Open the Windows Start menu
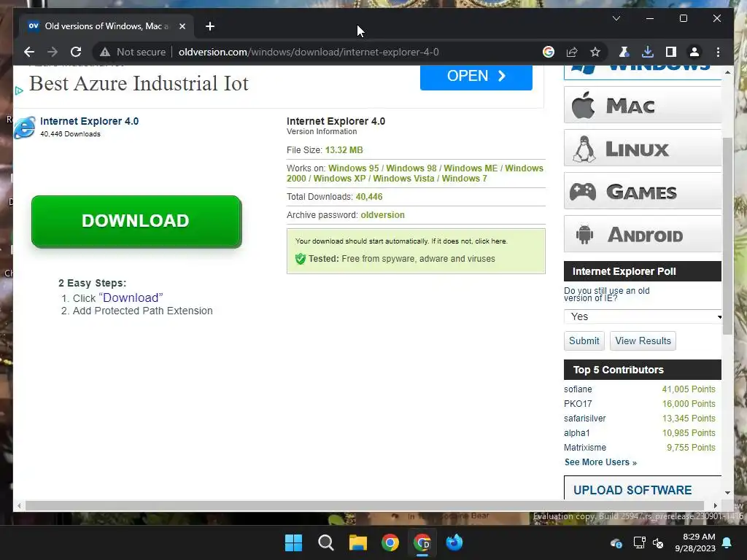Screen dimensions: 747x560 pyautogui.click(x=293, y=542)
